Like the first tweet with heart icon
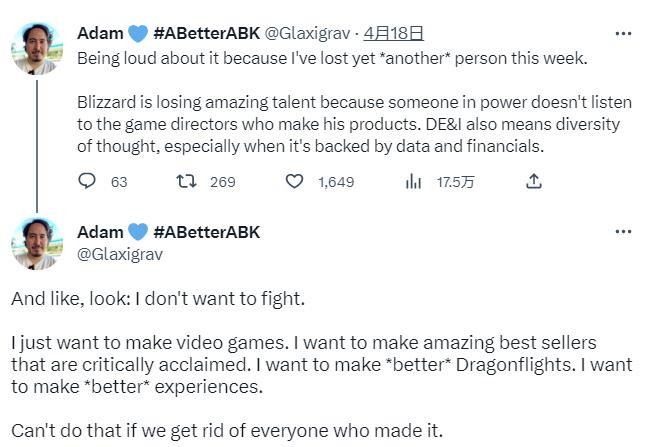Image resolution: width=650 pixels, height=447 pixels. click(x=294, y=181)
